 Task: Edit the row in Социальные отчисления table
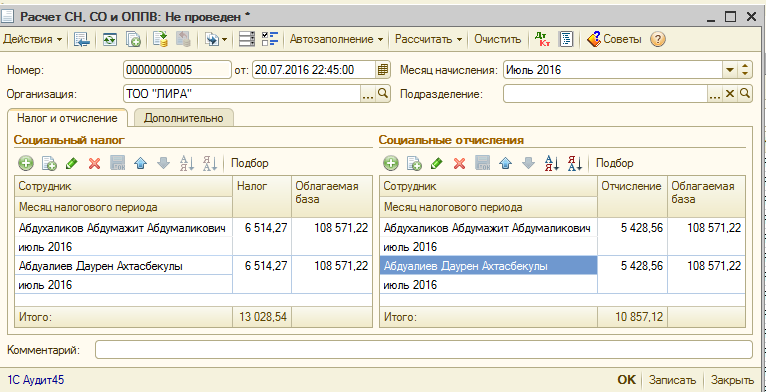(x=437, y=163)
